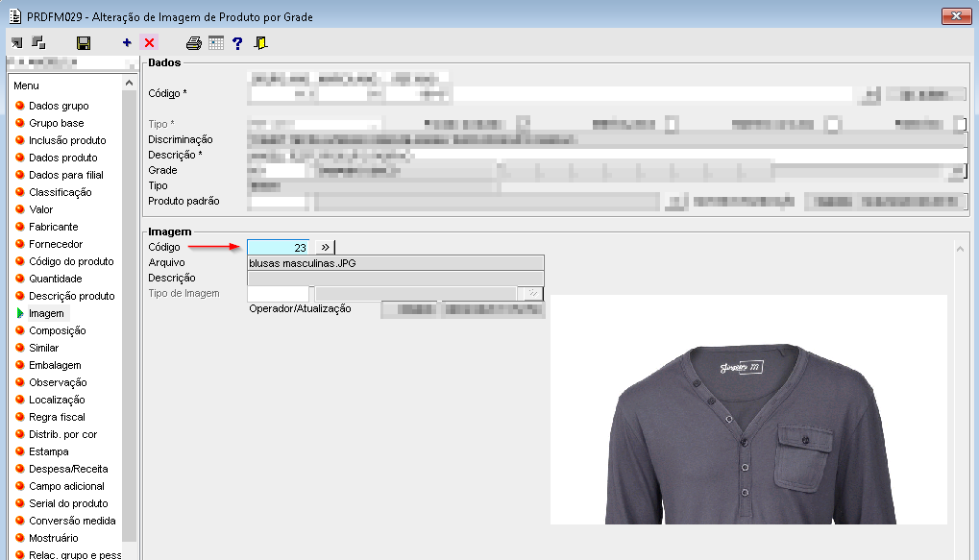Click the yellow exit door icon
Image resolution: width=979 pixels, height=560 pixels.
click(x=260, y=43)
